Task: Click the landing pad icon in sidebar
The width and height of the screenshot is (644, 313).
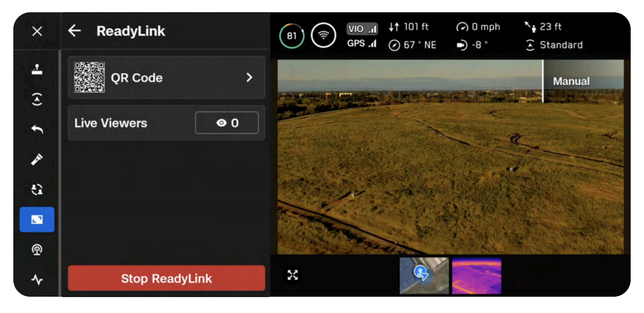Action: [37, 70]
